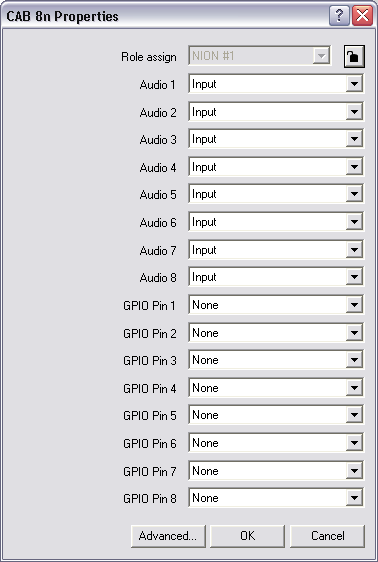Click the help question mark button
This screenshot has height=562, width=378.
click(x=339, y=16)
